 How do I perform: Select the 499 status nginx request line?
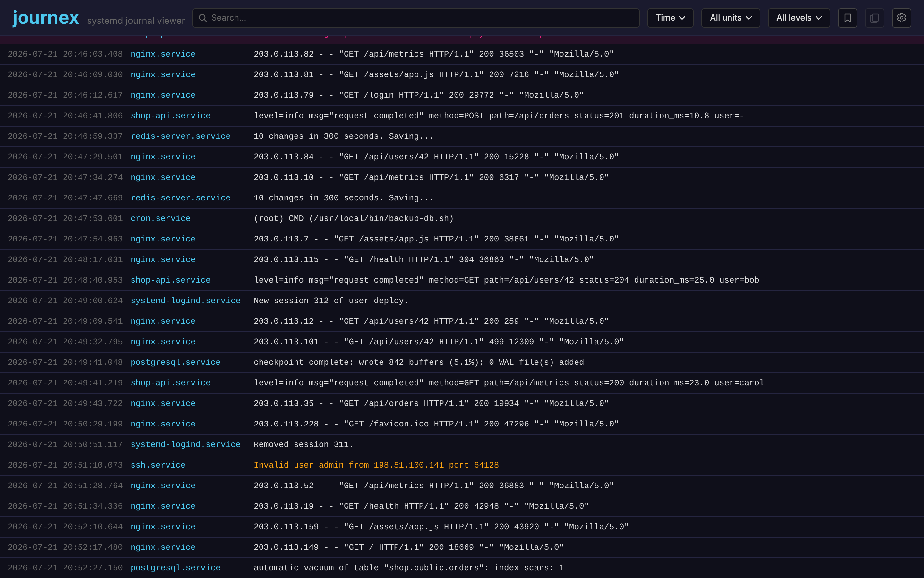pyautogui.click(x=439, y=342)
